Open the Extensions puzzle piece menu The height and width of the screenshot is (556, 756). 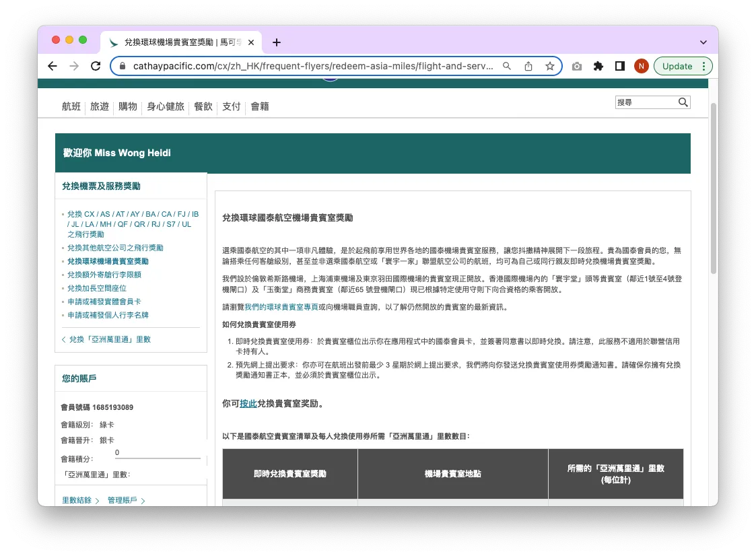click(598, 66)
